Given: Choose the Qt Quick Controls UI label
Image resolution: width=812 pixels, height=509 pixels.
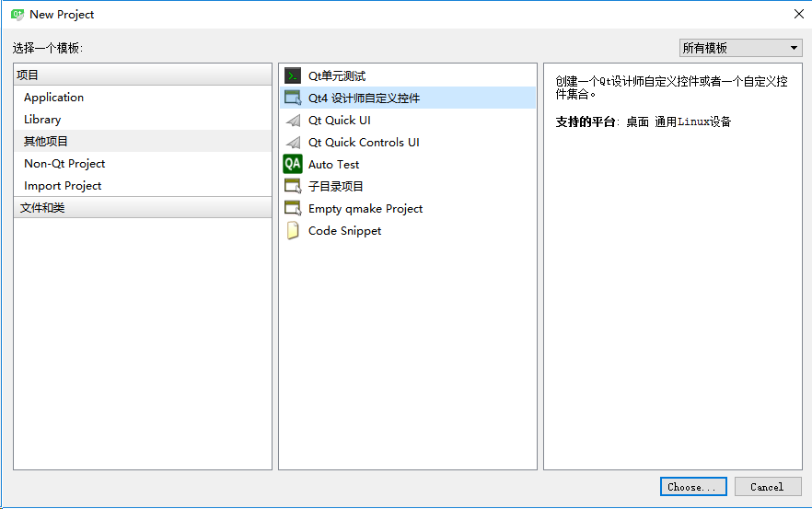Looking at the screenshot, I should tap(364, 143).
